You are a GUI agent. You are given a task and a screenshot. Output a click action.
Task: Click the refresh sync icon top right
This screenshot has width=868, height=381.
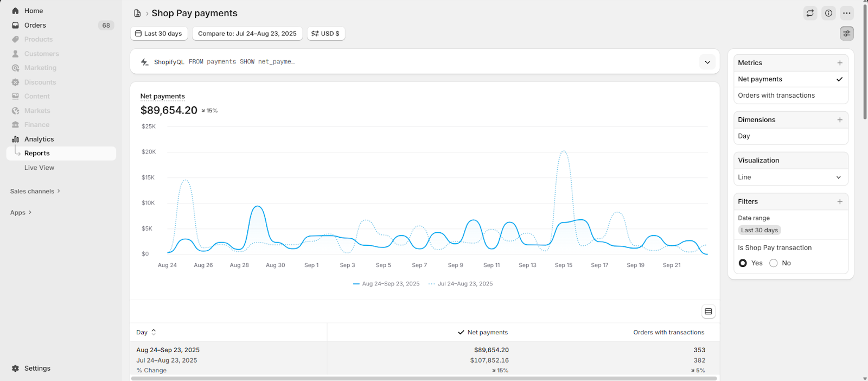pos(810,13)
